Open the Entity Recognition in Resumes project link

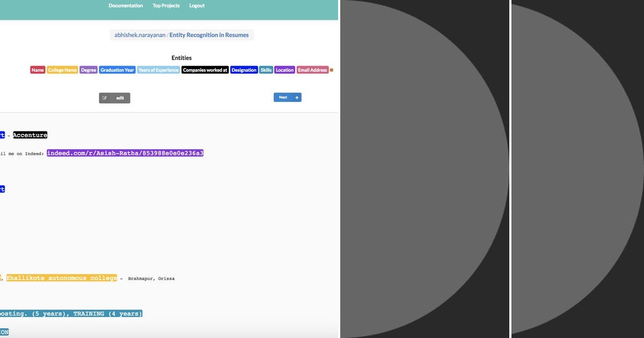tap(208, 34)
